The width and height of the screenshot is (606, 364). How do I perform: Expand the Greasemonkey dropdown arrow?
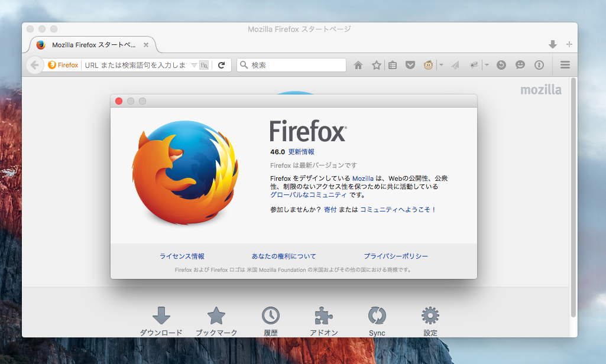442,65
